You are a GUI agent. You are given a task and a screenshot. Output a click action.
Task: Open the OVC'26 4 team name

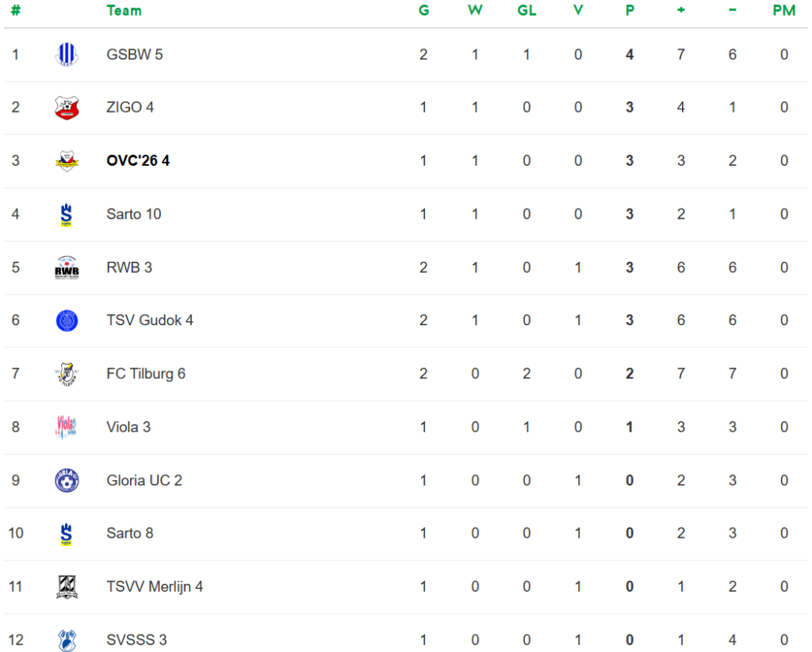coord(138,161)
